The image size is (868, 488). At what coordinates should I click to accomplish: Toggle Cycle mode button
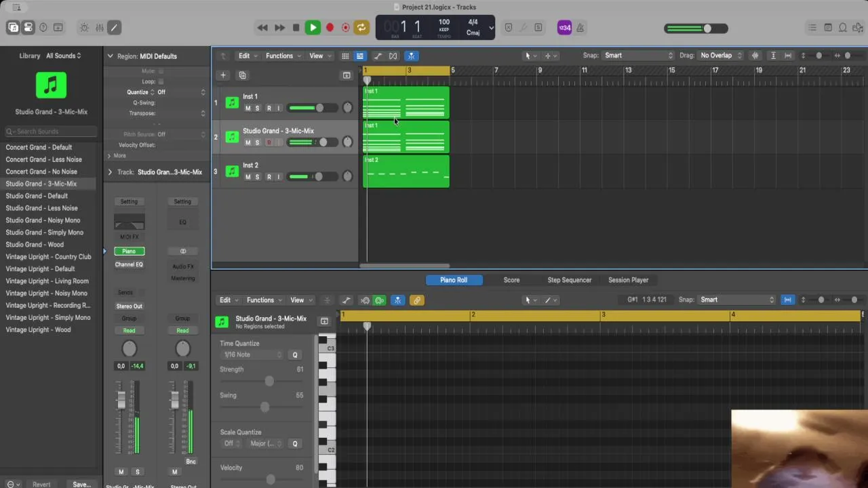[x=361, y=28]
